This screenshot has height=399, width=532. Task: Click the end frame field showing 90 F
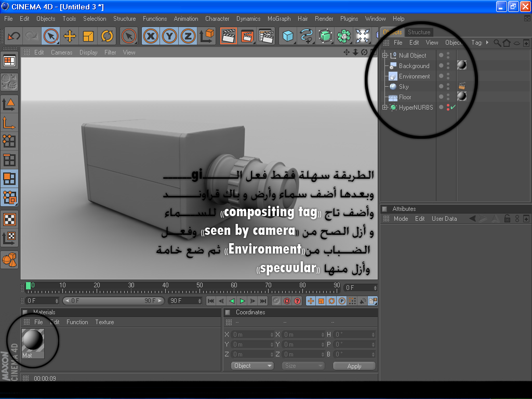184,301
